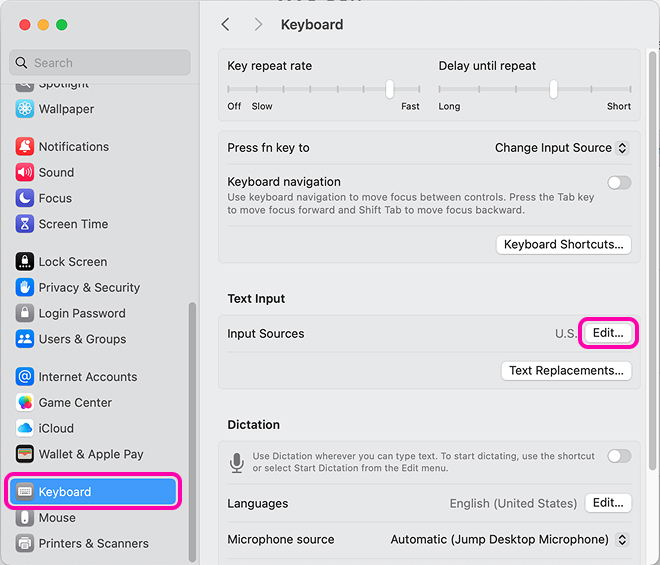Viewport: 660px width, 565px height.
Task: Go back with the left chevron
Action: (226, 24)
